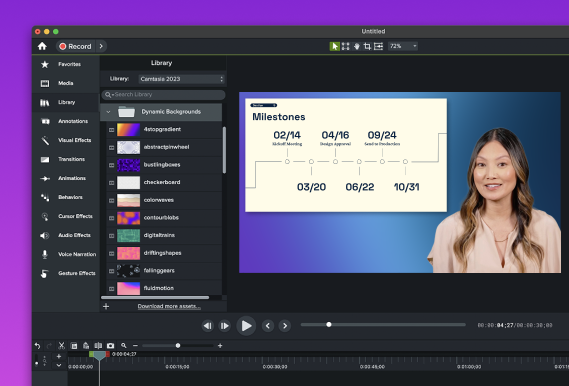Screen dimensions: 569x386
Task: Open the Favorites tab
Action: click(x=65, y=64)
